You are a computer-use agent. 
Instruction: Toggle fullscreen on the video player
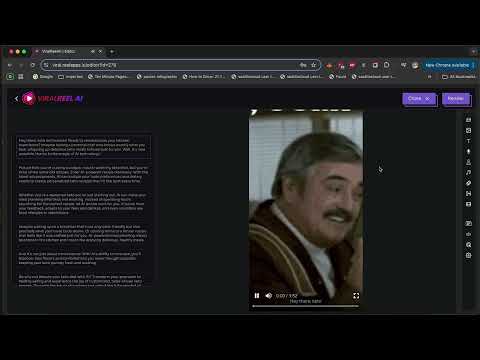click(356, 296)
